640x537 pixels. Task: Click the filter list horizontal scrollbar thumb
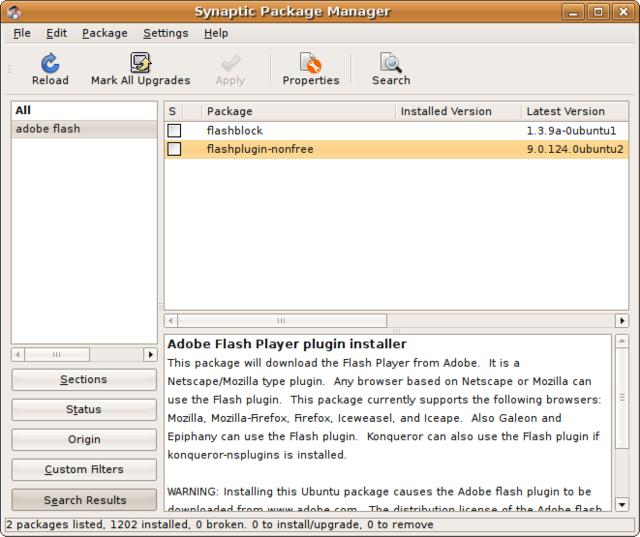[x=57, y=355]
